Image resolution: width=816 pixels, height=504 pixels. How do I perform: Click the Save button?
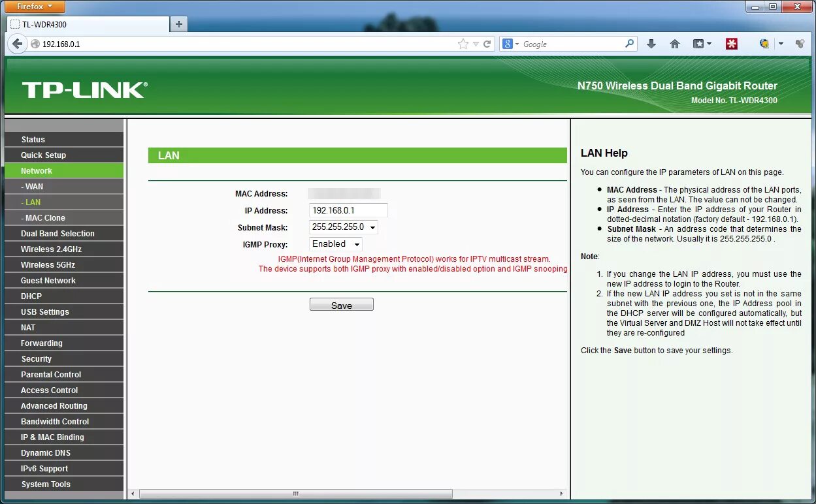342,305
